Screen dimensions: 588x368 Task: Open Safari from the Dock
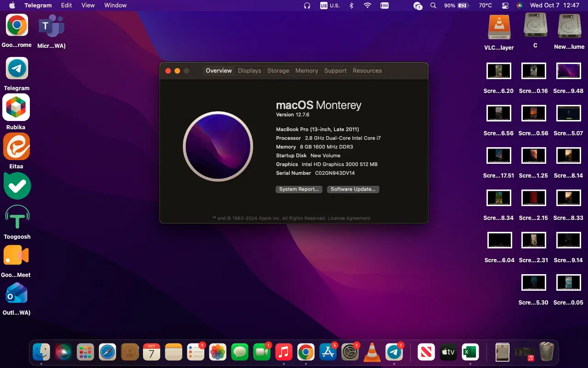coord(107,352)
